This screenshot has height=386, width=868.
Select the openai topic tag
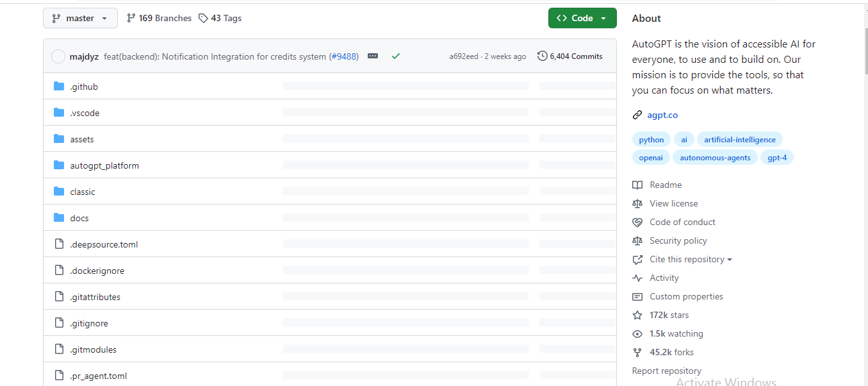[651, 158]
